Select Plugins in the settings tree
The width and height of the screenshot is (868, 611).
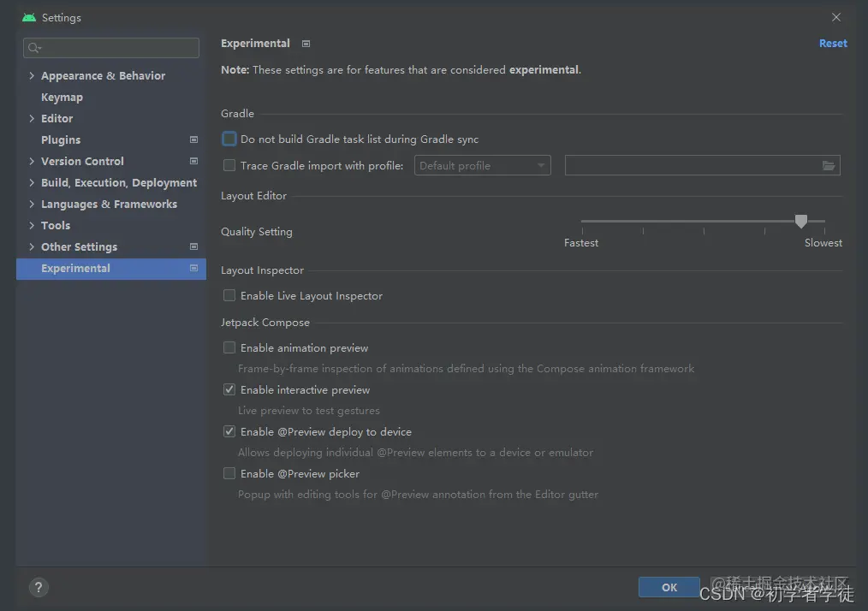(x=61, y=140)
